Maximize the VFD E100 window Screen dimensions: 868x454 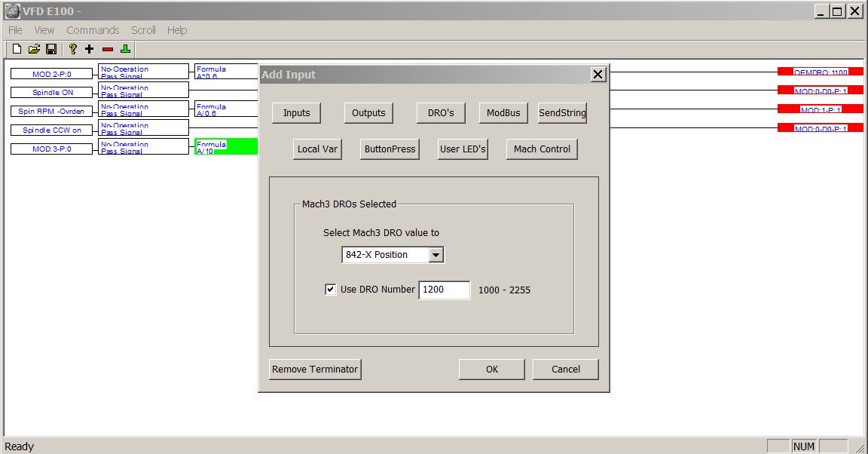pyautogui.click(x=838, y=11)
